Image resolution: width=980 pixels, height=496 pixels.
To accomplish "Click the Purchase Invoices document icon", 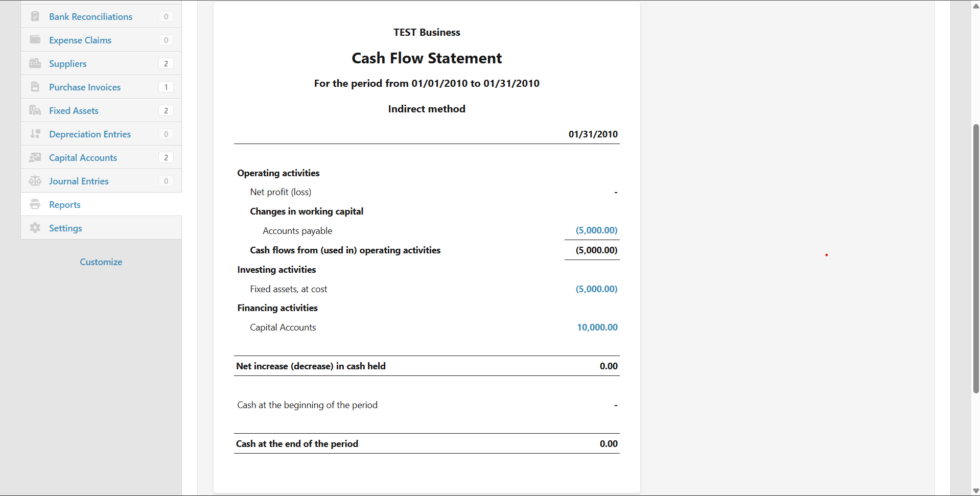I will (35, 87).
